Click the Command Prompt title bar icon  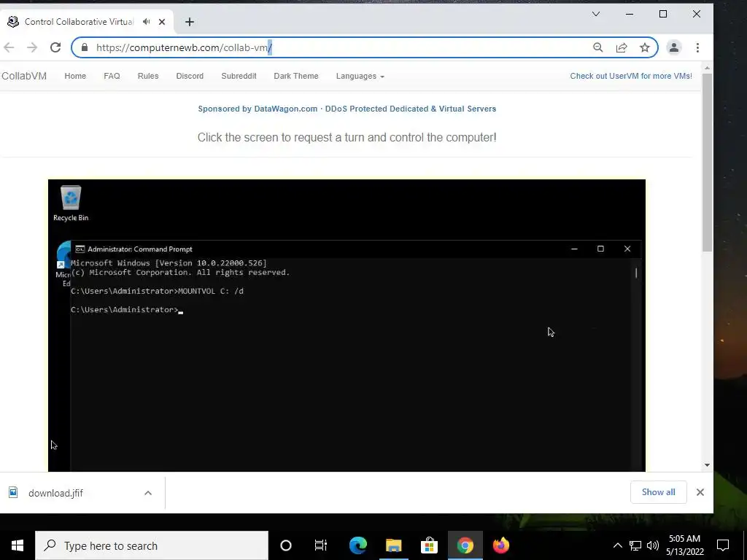[x=80, y=249]
